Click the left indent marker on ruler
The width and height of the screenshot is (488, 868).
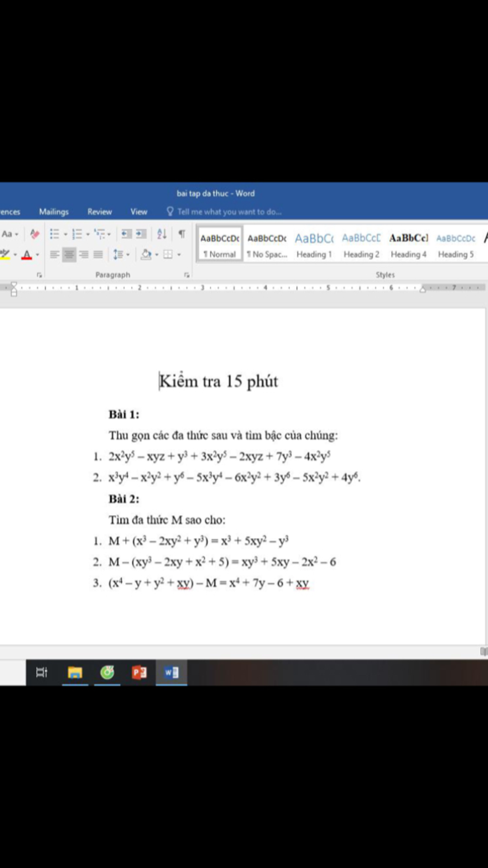14,289
